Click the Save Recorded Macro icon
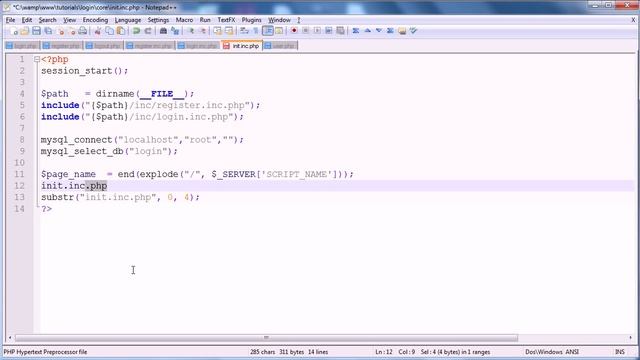 coord(340,31)
